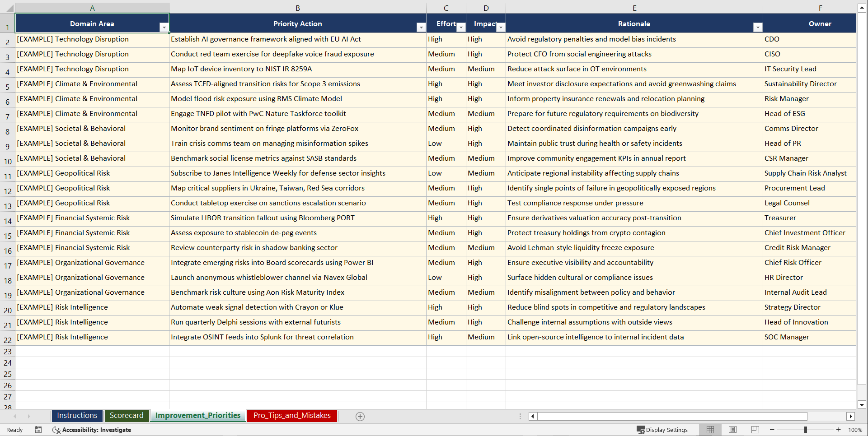Start macro recording from the status bar
This screenshot has height=436, width=868.
point(38,430)
